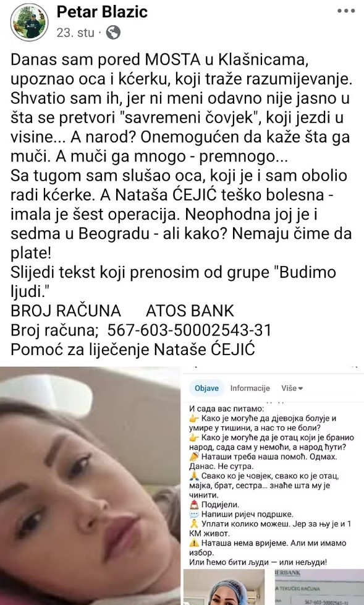The image size is (364, 605).
Task: Click the first pointing-hand emoji bullet
Action: click(x=194, y=418)
